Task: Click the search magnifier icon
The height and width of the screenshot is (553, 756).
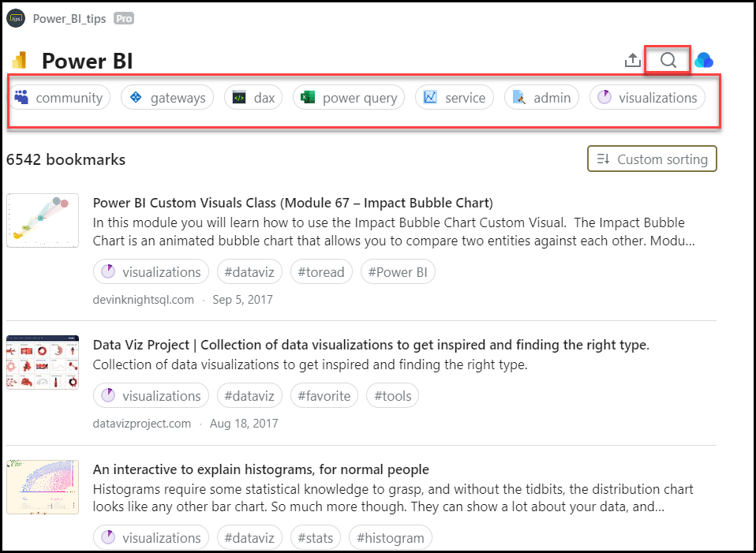Action: point(668,60)
